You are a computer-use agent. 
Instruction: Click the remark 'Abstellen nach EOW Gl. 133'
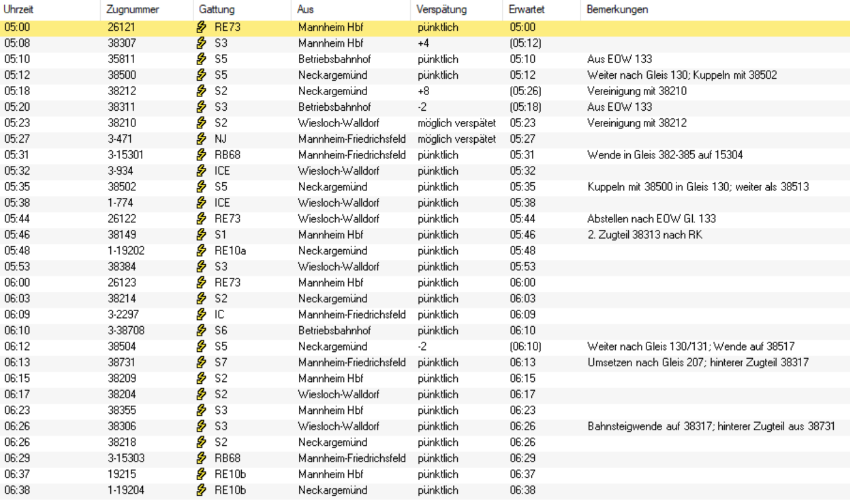(651, 219)
